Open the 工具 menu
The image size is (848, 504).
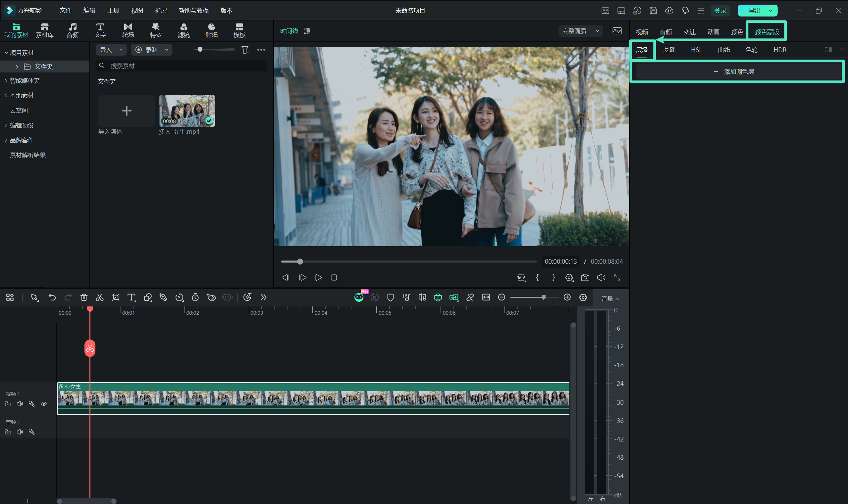113,11
